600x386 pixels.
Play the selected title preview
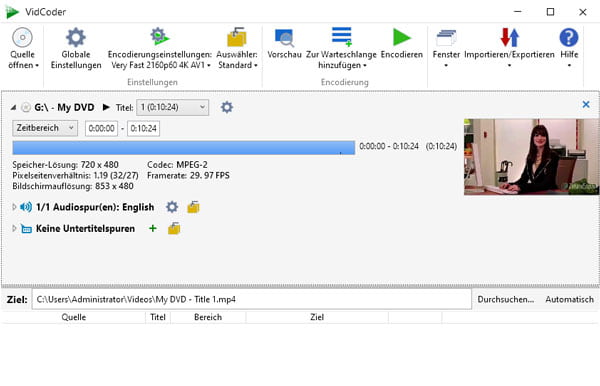106,107
